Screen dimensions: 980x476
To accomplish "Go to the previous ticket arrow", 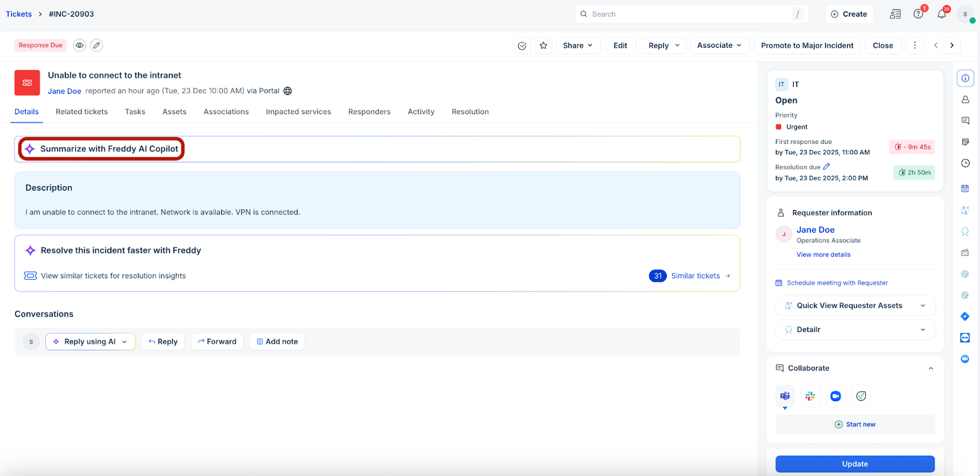I will 935,45.
